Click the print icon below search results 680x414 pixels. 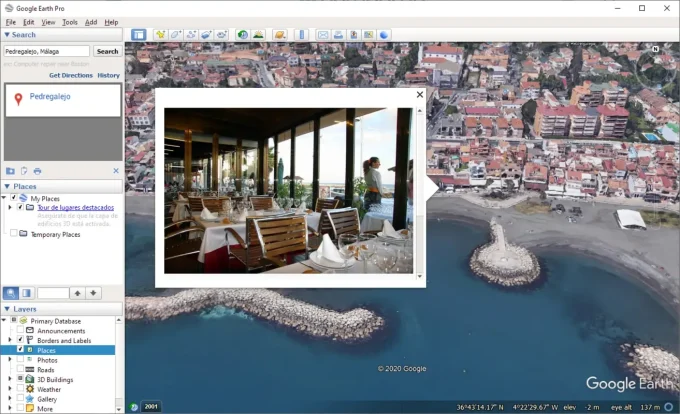click(38, 171)
